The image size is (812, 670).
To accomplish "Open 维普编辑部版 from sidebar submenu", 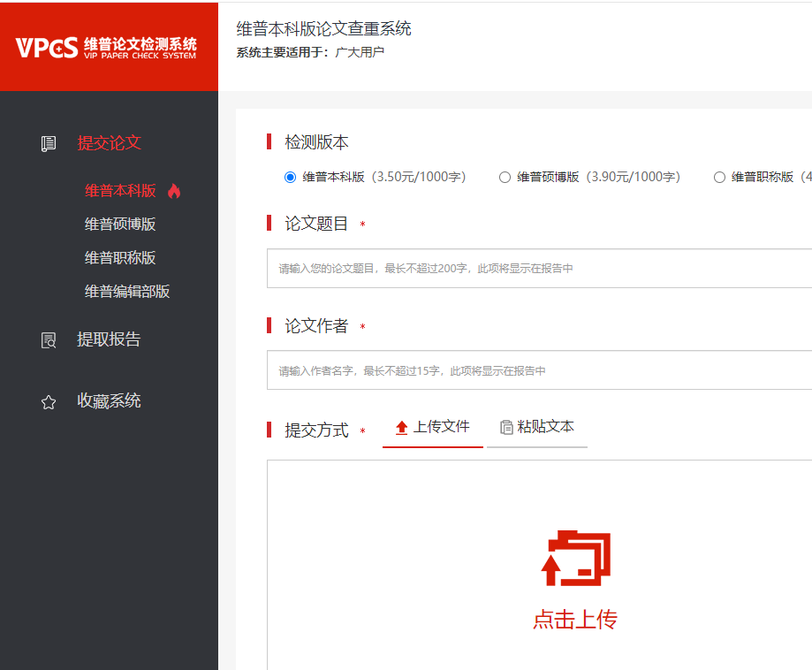I will coord(127,292).
